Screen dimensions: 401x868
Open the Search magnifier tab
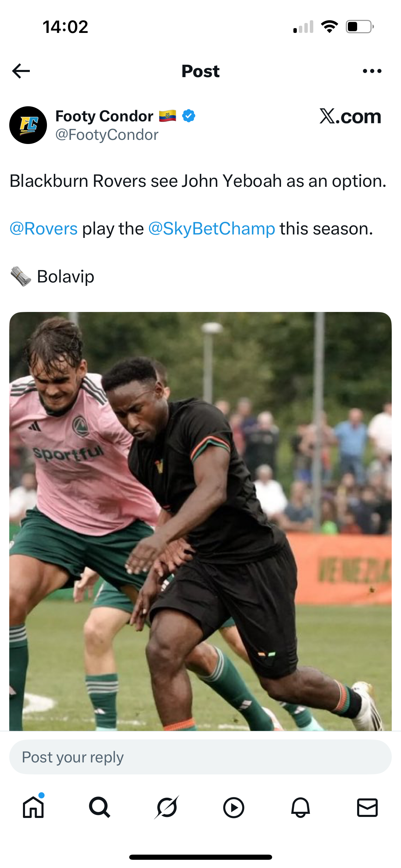pyautogui.click(x=100, y=807)
